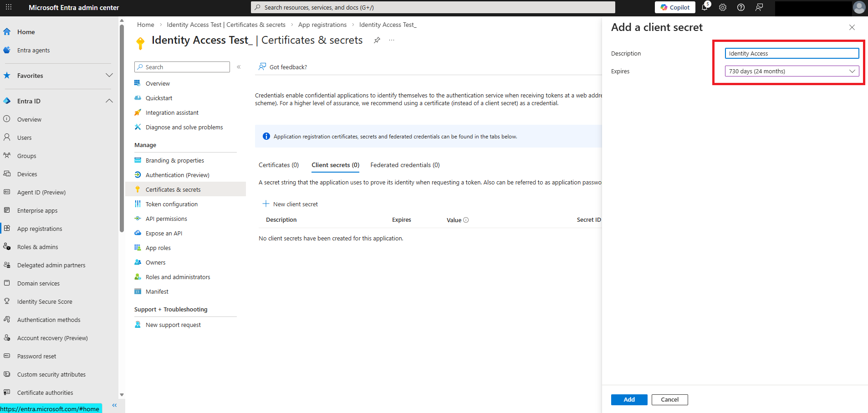The width and height of the screenshot is (868, 413).
Task: Click the Enterprise apps icon
Action: tap(7, 210)
